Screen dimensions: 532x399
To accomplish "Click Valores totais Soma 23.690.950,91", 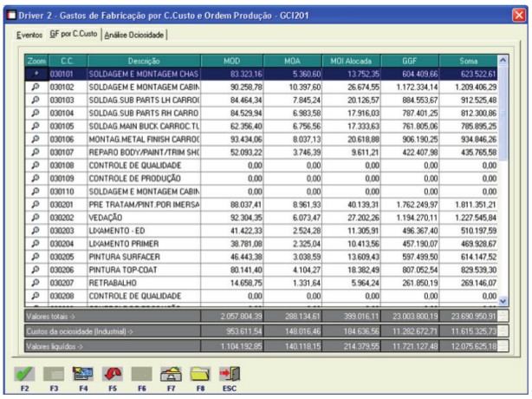I will pyautogui.click(x=473, y=316).
